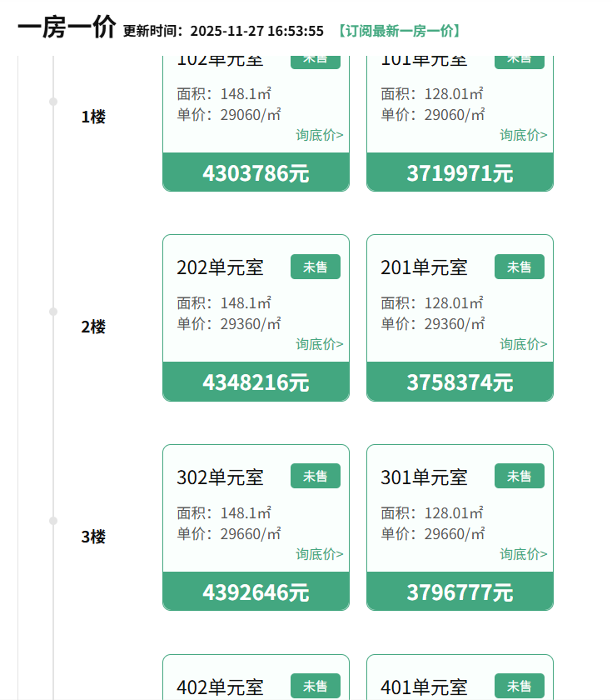Select the 2楼 floor label
The width and height of the screenshot is (612, 700).
pyautogui.click(x=93, y=327)
